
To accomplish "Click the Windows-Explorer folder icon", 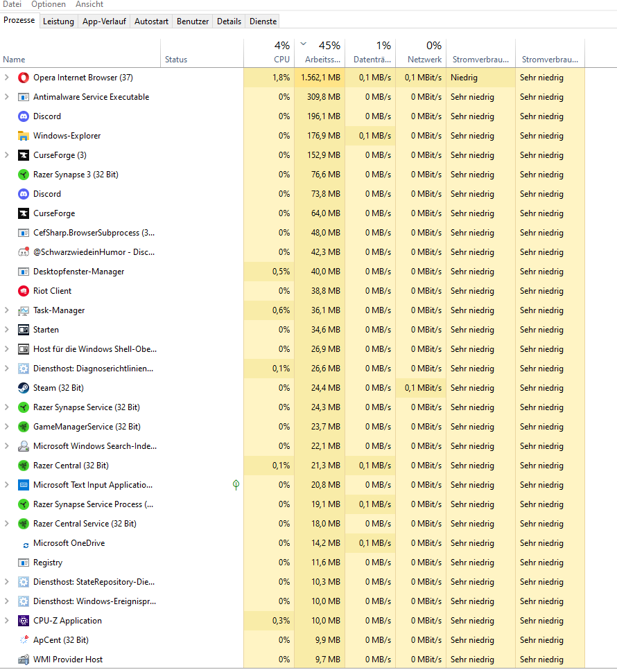I will (x=23, y=136).
